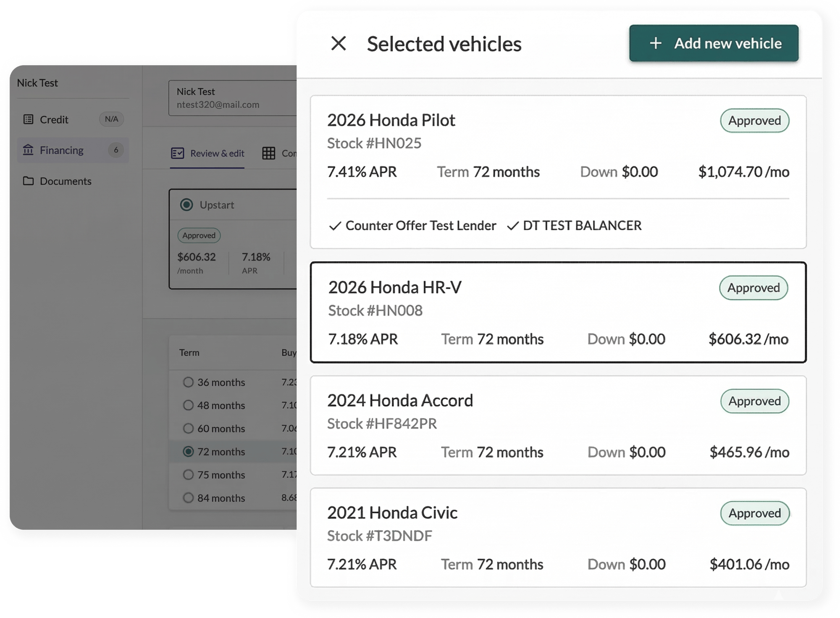The height and width of the screenshot is (618, 840).
Task: Click the Approved badge on Honda HR-V
Action: 753,288
